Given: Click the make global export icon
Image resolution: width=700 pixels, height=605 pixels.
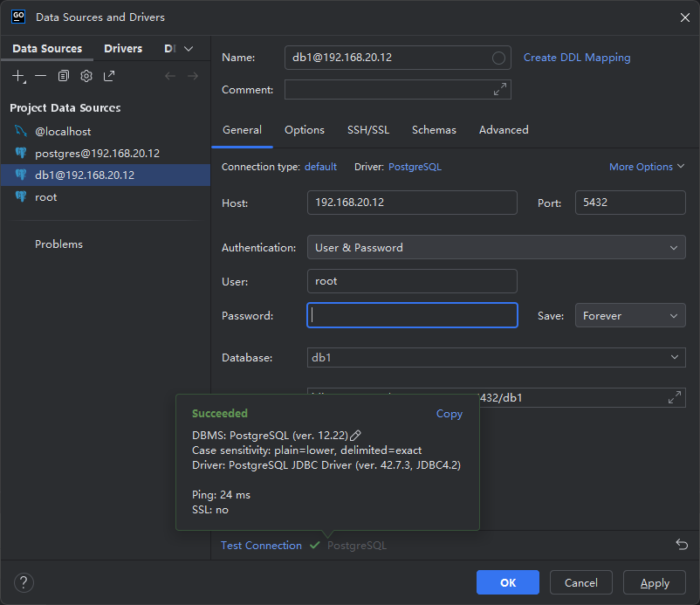Looking at the screenshot, I should click(109, 76).
